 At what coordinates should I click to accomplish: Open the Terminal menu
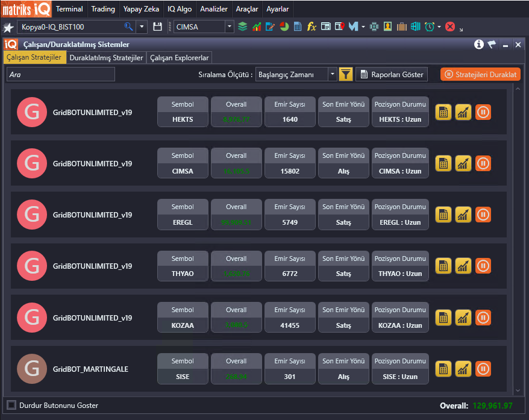[x=69, y=9]
